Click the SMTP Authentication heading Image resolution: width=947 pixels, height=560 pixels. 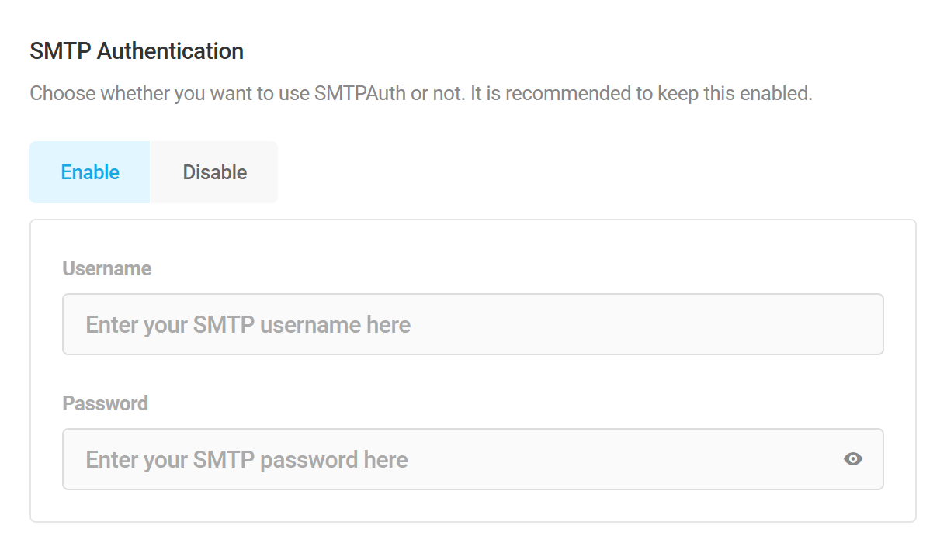tap(136, 50)
